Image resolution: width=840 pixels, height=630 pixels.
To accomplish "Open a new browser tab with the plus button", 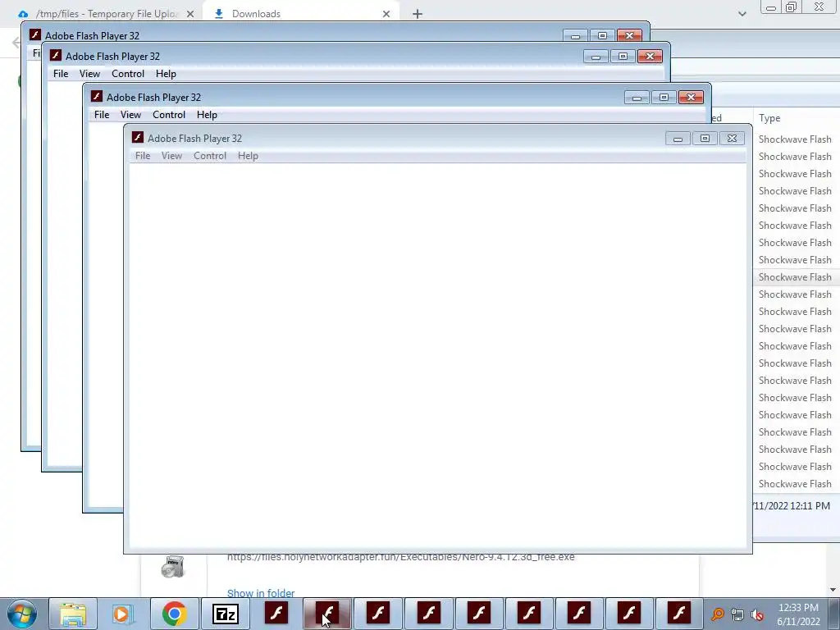I will pos(418,14).
